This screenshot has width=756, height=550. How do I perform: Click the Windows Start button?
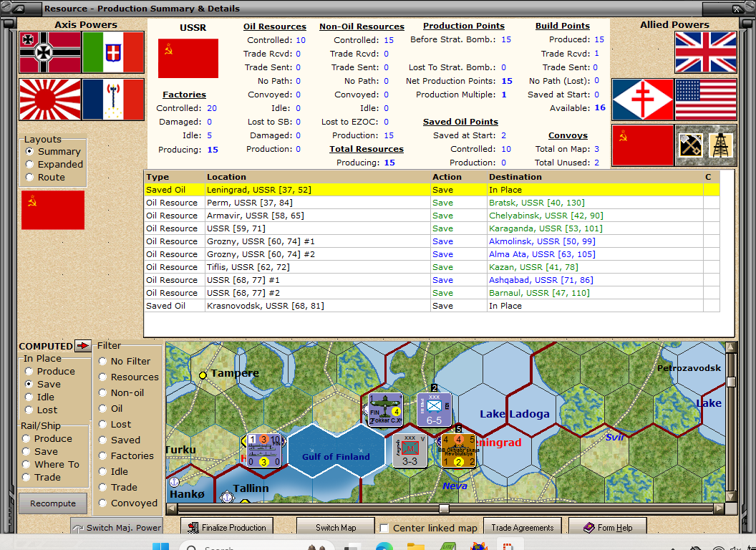point(160,546)
